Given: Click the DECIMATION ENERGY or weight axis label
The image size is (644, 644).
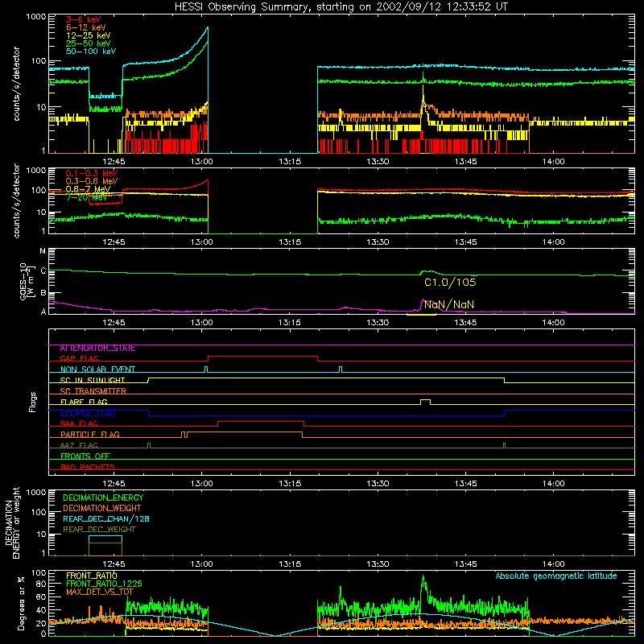Looking at the screenshot, I should tap(12, 522).
